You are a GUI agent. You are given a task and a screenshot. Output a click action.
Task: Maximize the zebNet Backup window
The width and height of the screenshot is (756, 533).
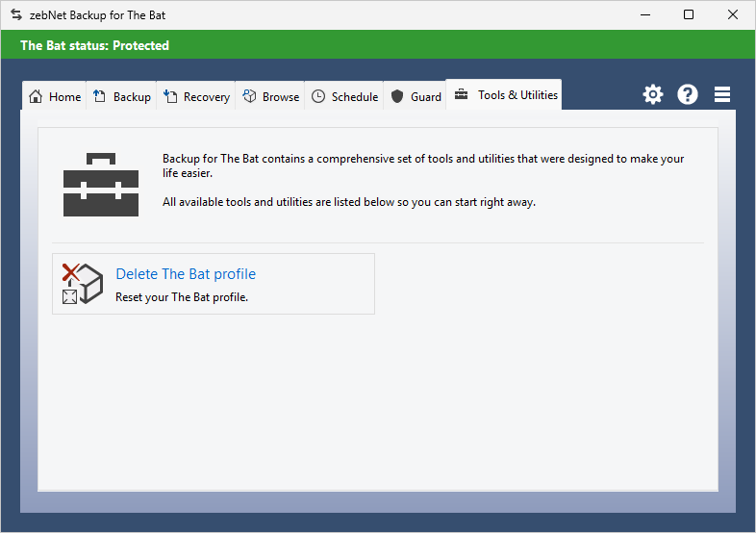(689, 15)
